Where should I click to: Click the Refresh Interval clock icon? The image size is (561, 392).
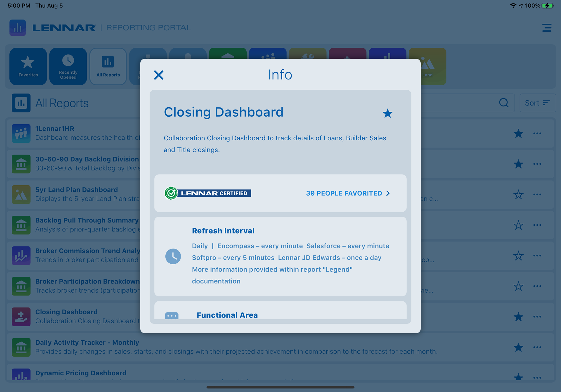pos(173,256)
